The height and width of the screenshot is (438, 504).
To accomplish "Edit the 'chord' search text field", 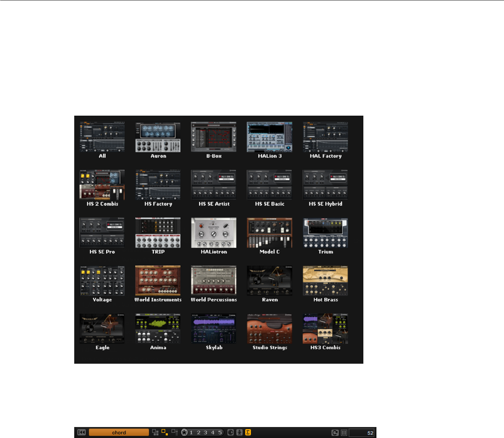I will [x=119, y=432].
